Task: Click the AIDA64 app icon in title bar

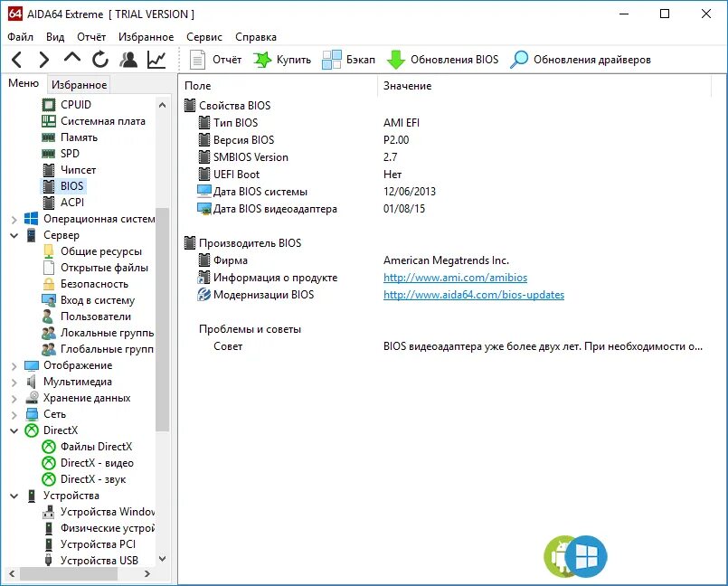Action: [x=14, y=14]
